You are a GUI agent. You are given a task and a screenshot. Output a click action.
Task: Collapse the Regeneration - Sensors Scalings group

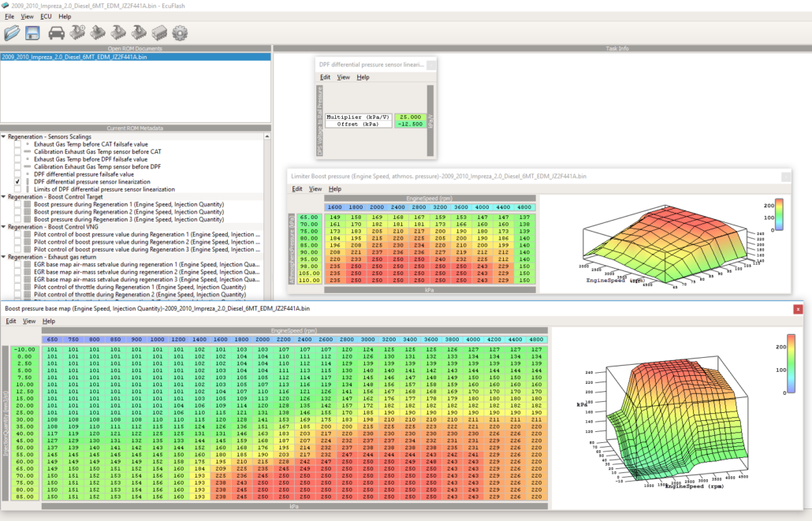click(3, 136)
